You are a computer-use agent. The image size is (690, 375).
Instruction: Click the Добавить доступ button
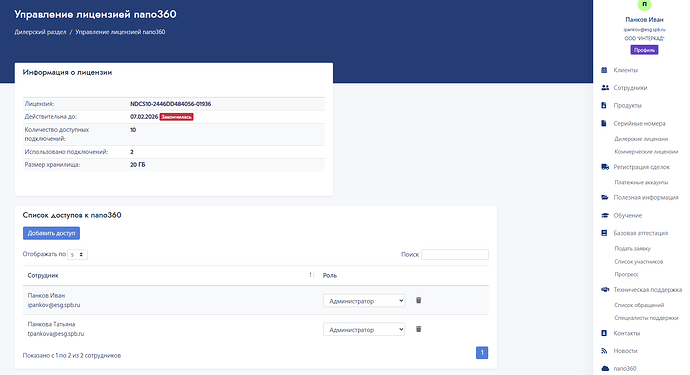(51, 233)
